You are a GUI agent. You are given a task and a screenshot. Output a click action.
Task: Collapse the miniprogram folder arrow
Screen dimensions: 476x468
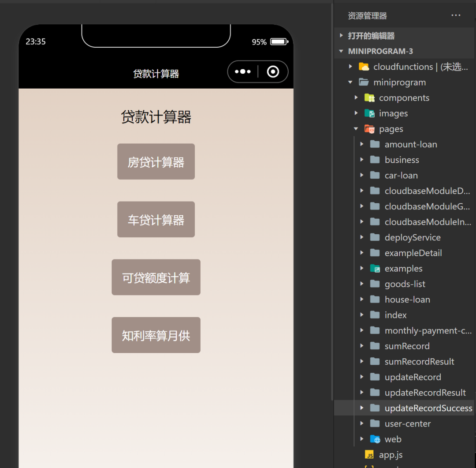(x=351, y=82)
